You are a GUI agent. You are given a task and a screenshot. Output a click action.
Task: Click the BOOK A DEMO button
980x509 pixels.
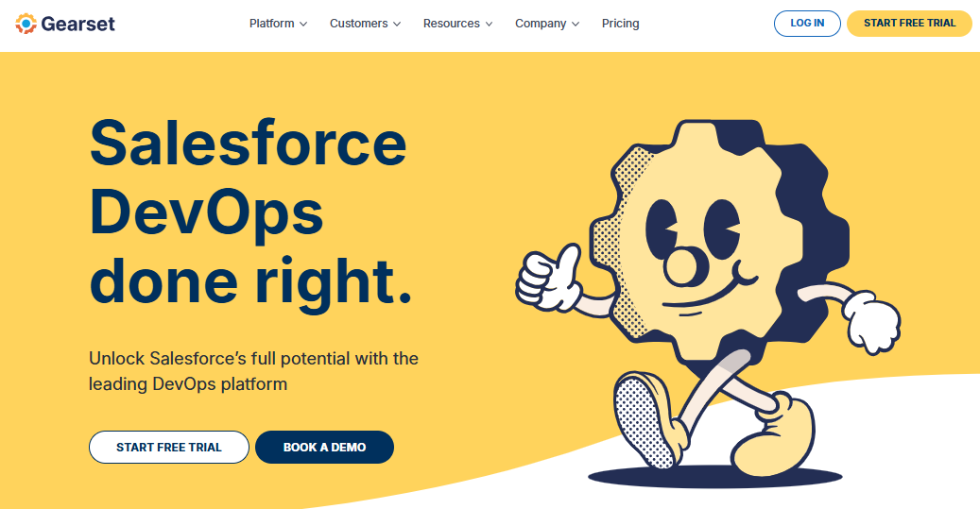324,448
